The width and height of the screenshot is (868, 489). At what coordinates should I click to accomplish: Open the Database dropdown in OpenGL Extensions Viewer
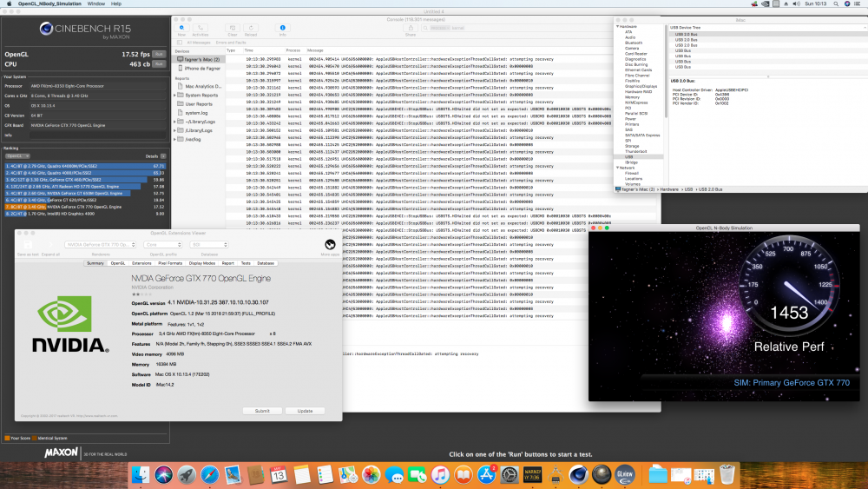208,245
